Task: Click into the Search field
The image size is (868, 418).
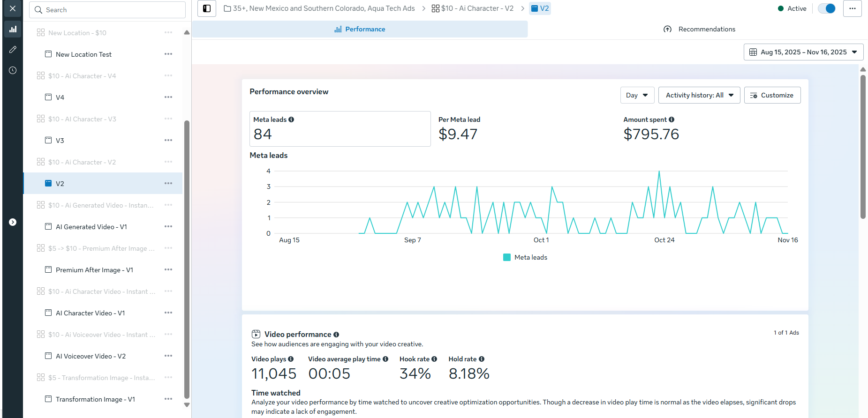Action: click(108, 10)
